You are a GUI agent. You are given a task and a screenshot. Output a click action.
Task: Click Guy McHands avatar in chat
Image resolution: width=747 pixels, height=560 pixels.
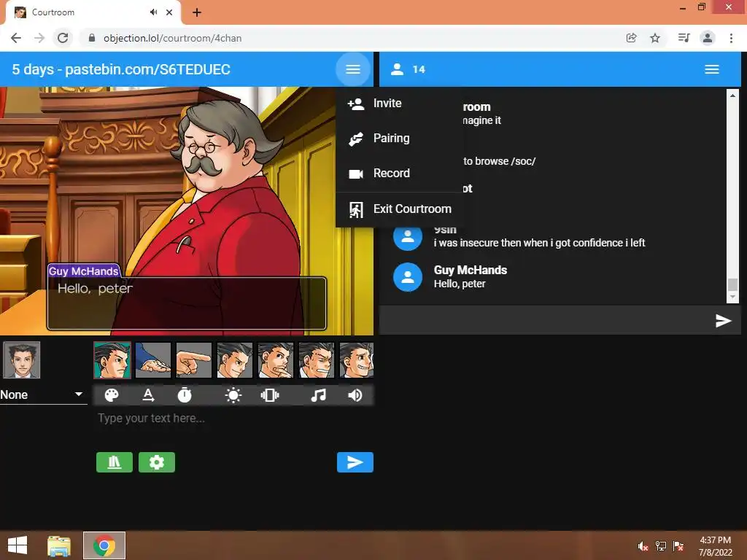pyautogui.click(x=407, y=277)
